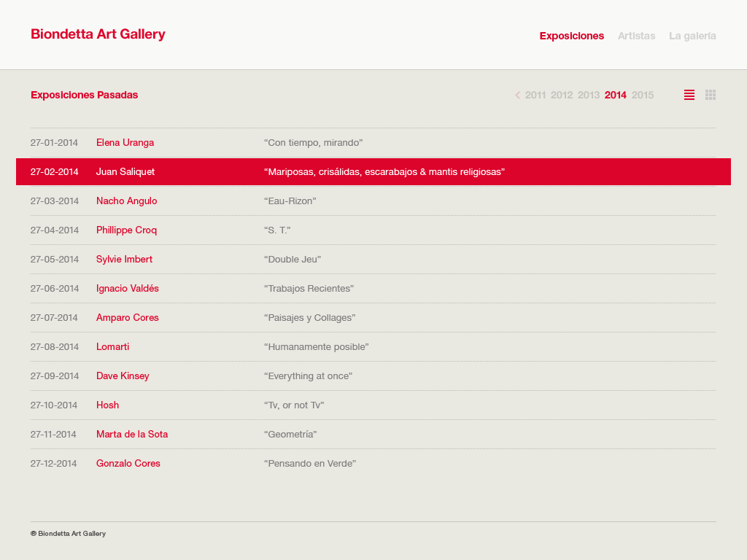Click the Biondetta Art Gallery logo
The width and height of the screenshot is (747, 560).
click(98, 34)
